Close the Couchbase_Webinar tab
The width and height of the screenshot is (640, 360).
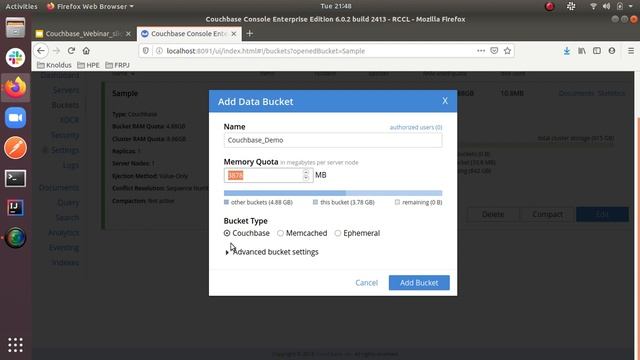(128, 34)
